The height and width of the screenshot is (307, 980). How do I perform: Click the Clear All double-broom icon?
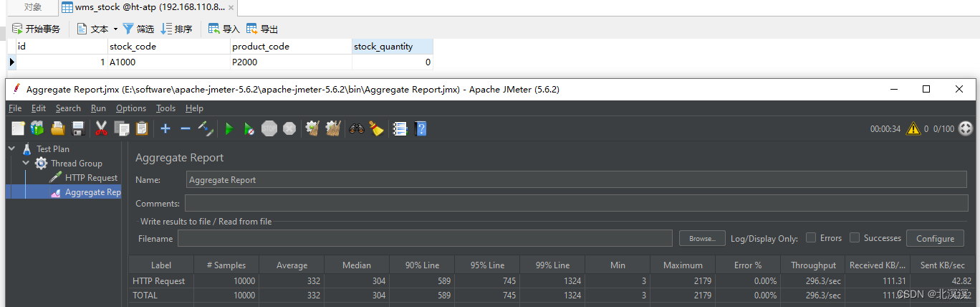[332, 128]
